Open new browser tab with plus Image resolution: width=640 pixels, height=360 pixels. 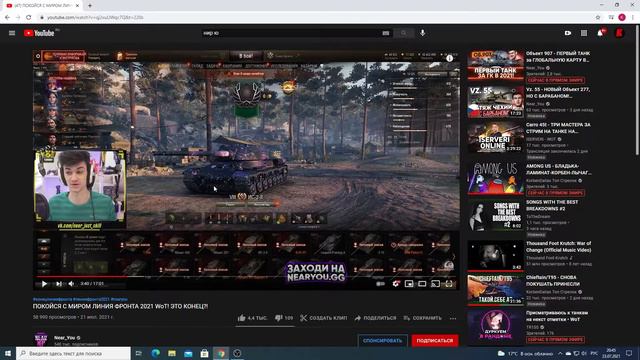tap(90, 5)
